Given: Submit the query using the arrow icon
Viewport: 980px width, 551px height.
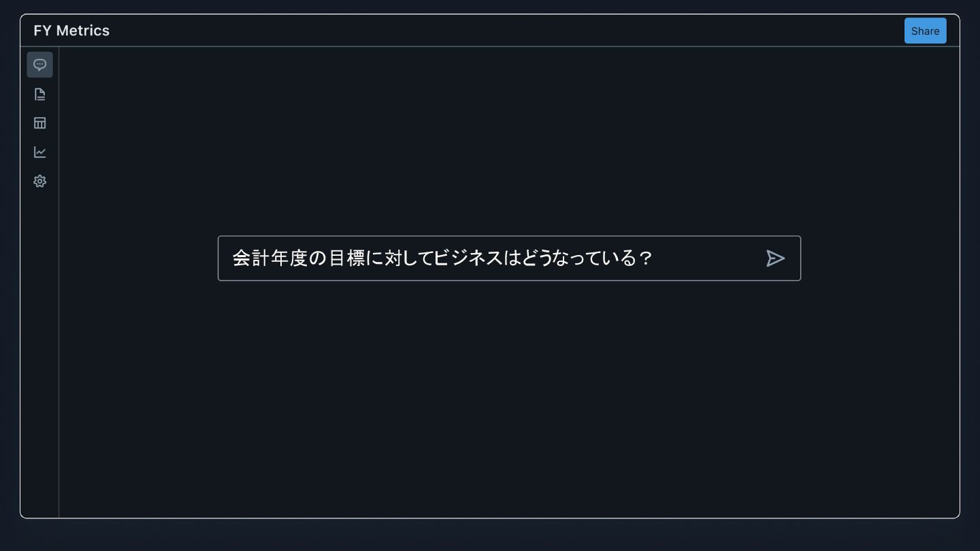Looking at the screenshot, I should coord(775,258).
